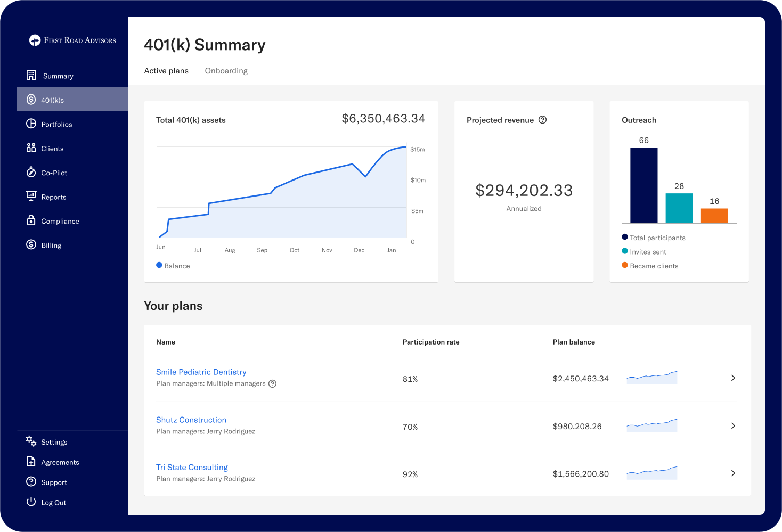Open the Tri State Consulting plan link
The height and width of the screenshot is (532, 782).
point(192,467)
